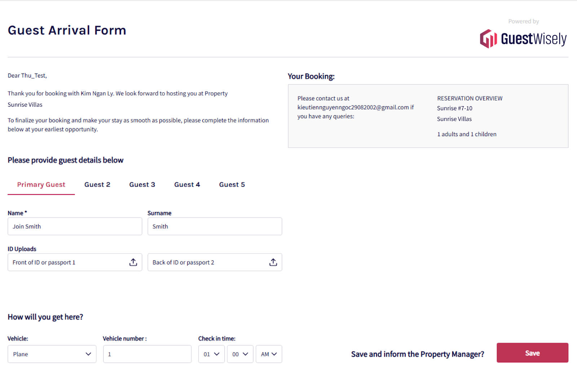Open the Guest 3 tab
This screenshot has height=392, width=577.
[142, 184]
